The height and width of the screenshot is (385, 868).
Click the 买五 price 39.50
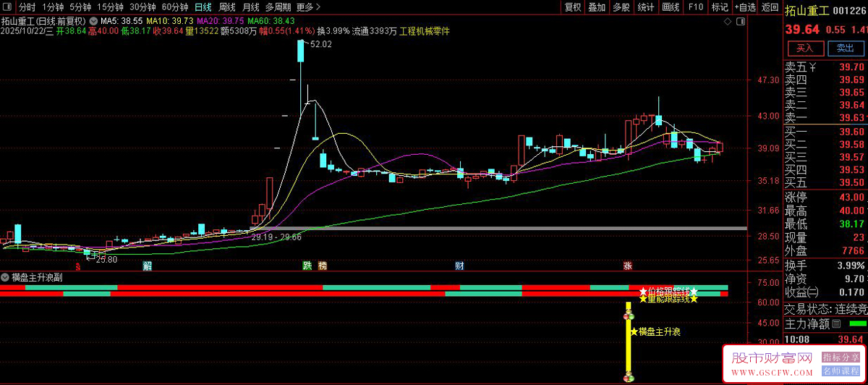[851, 182]
